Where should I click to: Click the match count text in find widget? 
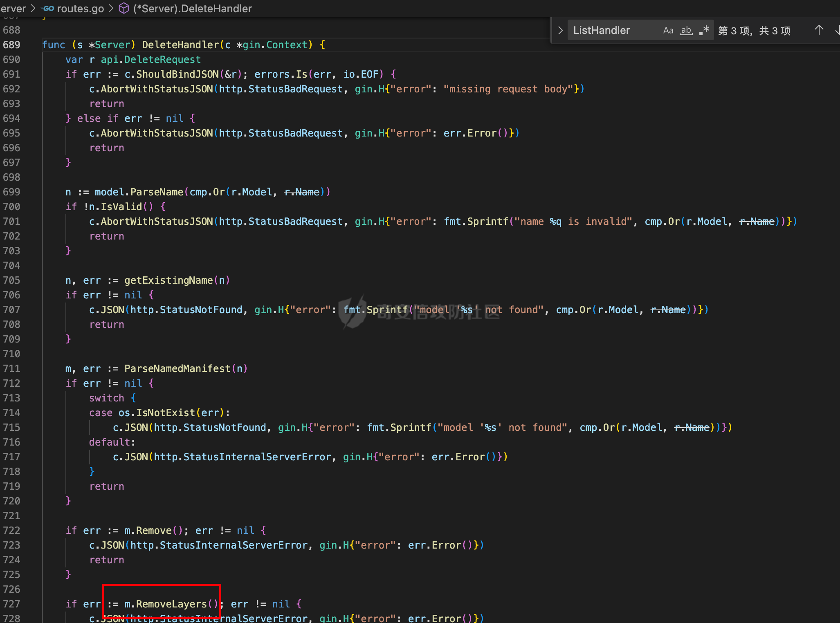coord(754,31)
